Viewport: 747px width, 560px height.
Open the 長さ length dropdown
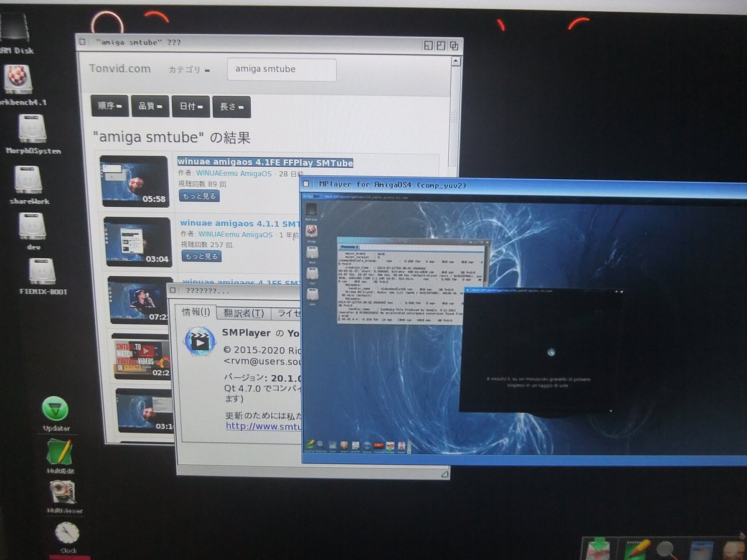coord(232,107)
